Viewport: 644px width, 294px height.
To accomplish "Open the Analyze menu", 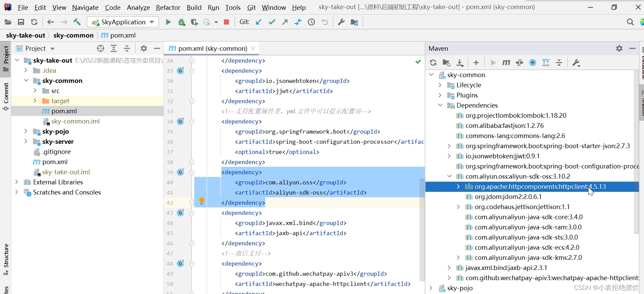I will click(138, 7).
